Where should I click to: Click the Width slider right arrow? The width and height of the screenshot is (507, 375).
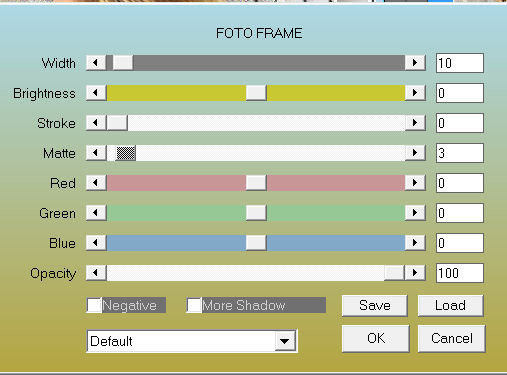[415, 63]
